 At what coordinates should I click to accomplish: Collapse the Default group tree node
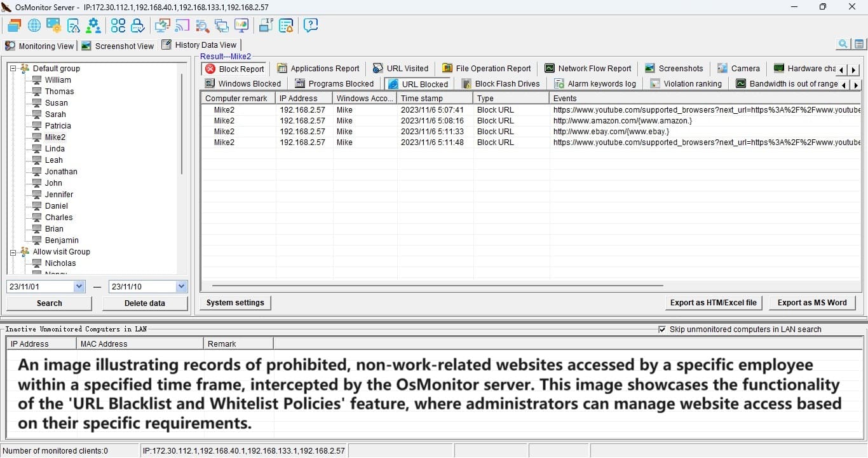coord(13,68)
